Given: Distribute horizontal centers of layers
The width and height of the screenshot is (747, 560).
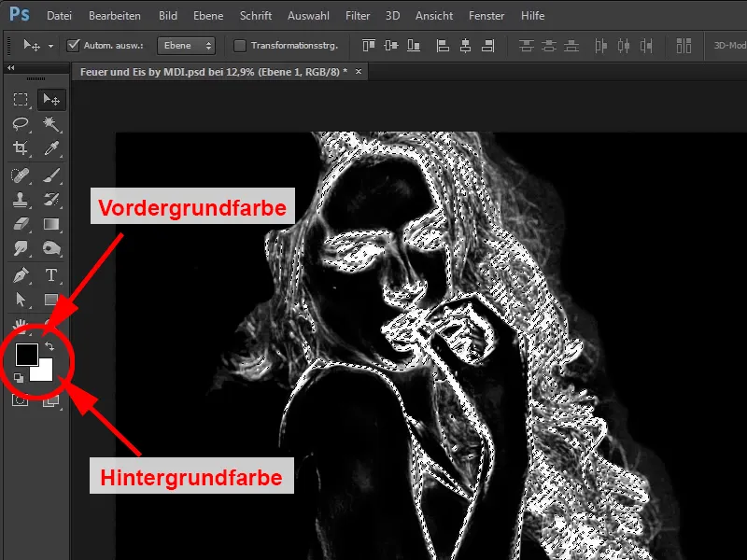Looking at the screenshot, I should (x=624, y=46).
